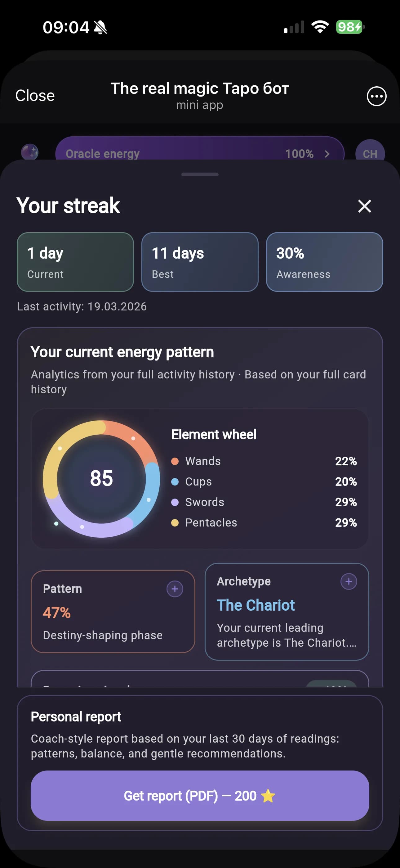
Task: Open the three-dot options menu
Action: (376, 96)
